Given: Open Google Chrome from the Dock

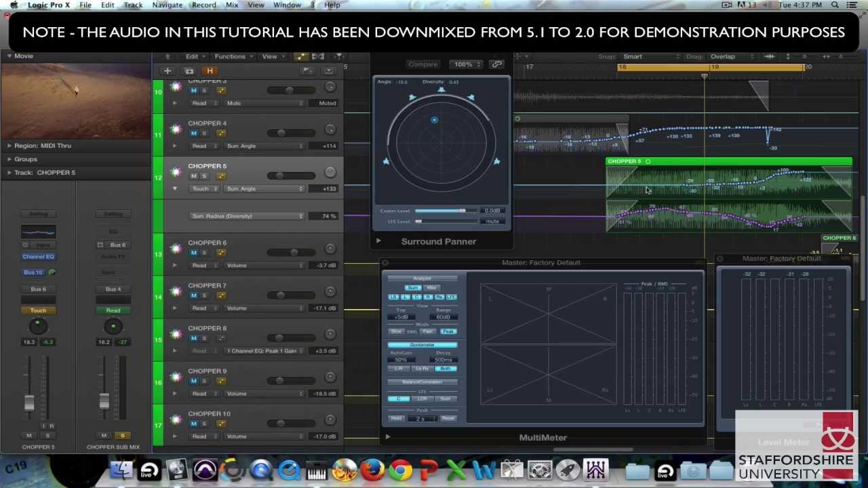Looking at the screenshot, I should tap(400, 470).
